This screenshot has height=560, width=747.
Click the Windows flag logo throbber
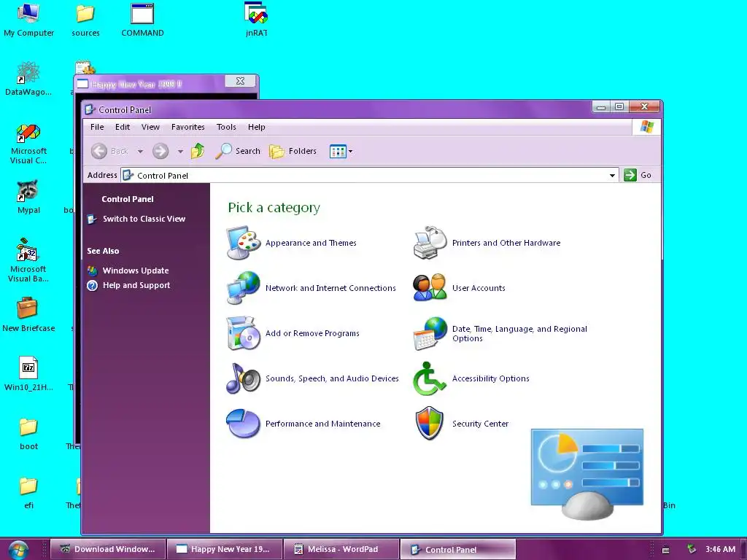[x=646, y=127]
